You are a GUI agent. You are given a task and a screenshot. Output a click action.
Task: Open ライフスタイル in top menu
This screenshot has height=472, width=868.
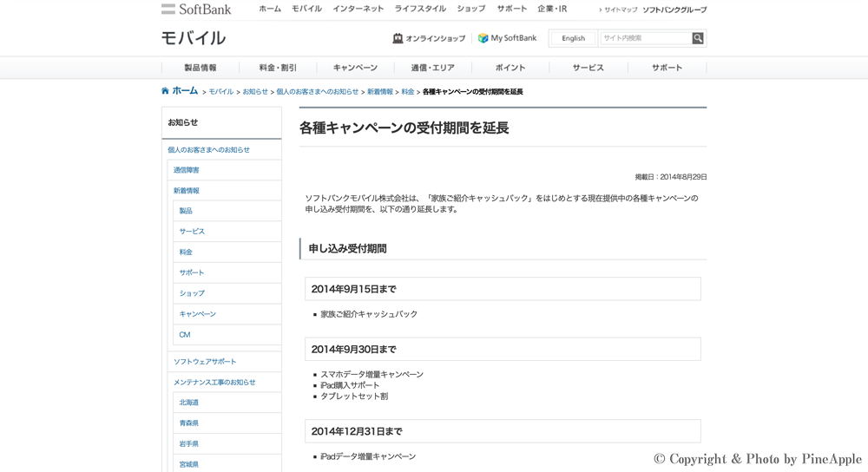click(x=420, y=9)
